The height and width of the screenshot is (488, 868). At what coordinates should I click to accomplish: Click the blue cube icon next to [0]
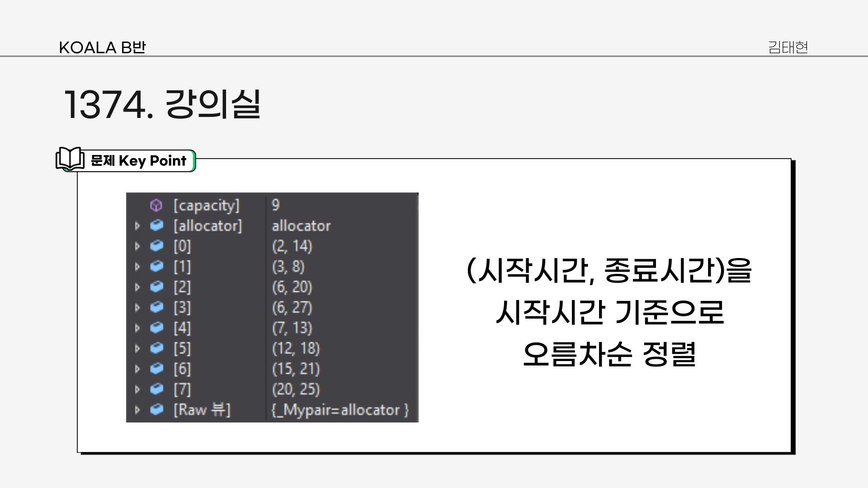pyautogui.click(x=156, y=246)
